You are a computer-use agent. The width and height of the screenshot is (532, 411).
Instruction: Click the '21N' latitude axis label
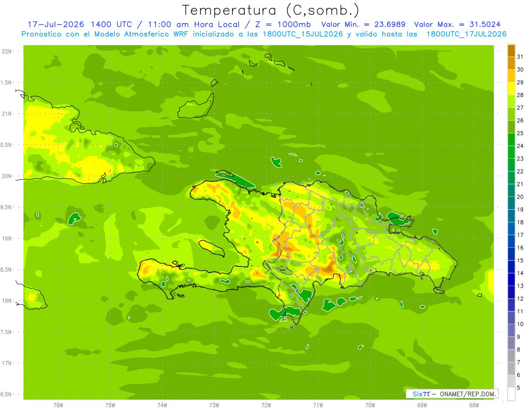click(x=7, y=114)
